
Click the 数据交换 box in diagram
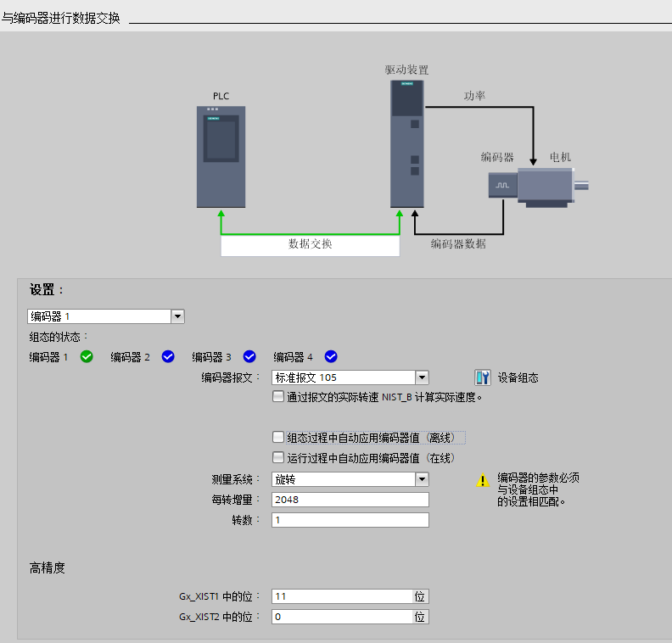[310, 245]
